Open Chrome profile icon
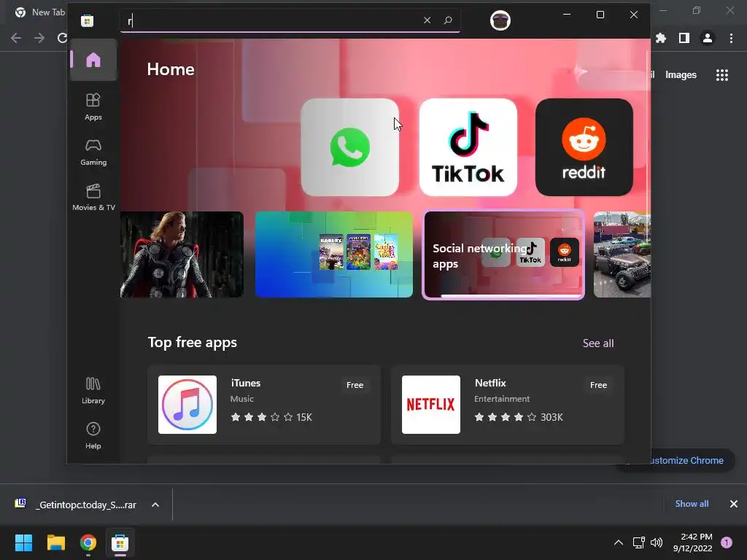747x560 pixels. point(708,38)
